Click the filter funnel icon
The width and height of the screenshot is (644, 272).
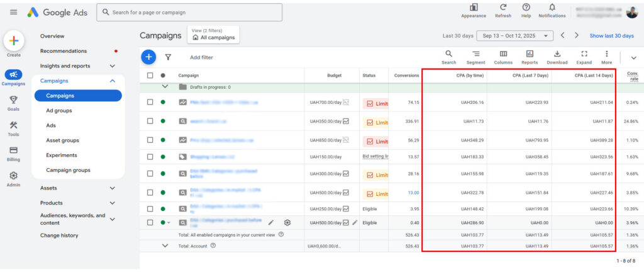tap(168, 57)
